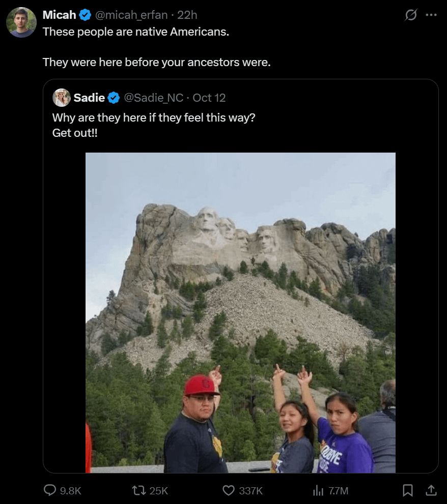Open the @Sadie_NC handle link
Viewport: 447px width, 504px height.
(x=153, y=98)
